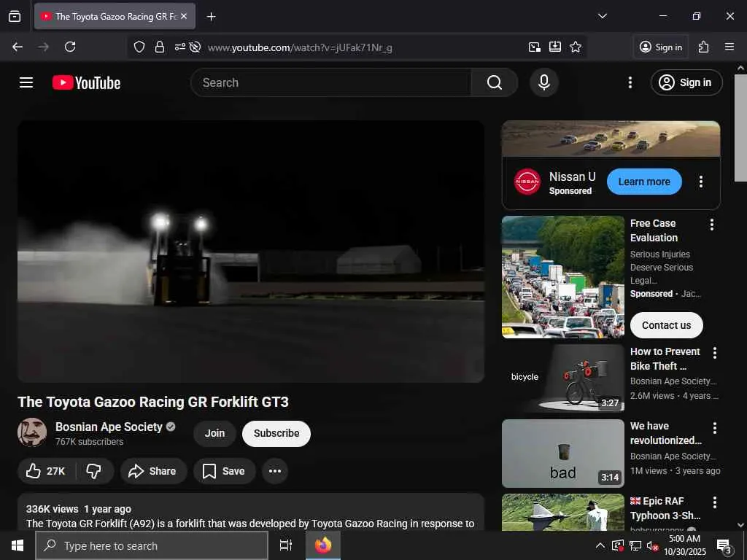Screen dimensions: 747x560
Task: Click Firefox icon in taskbar
Action: (323, 545)
